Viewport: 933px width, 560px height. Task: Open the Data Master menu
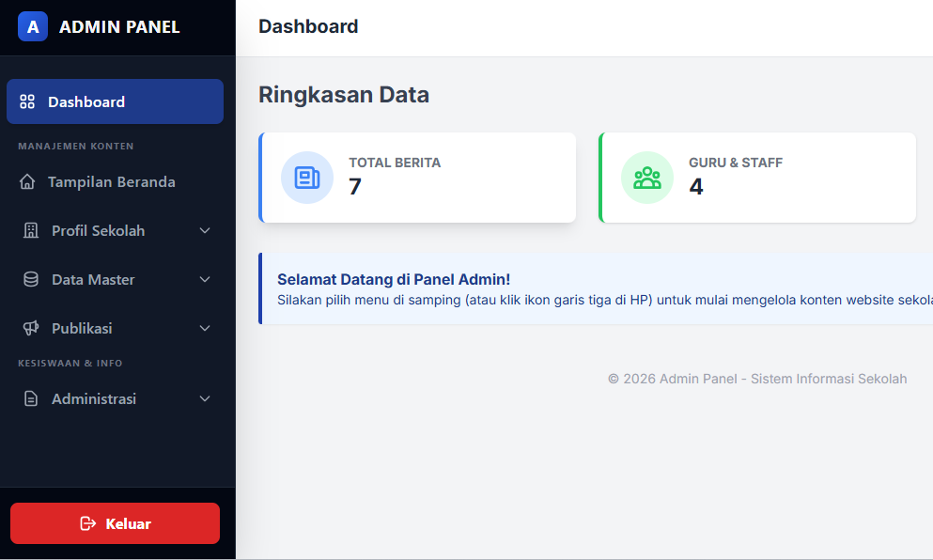point(115,279)
